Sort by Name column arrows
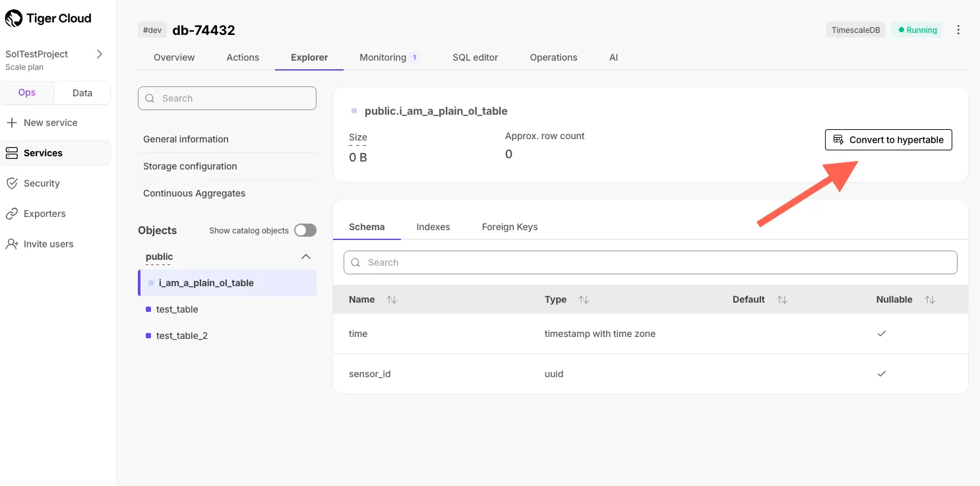Screen dimensions: 980x486 click(392, 299)
